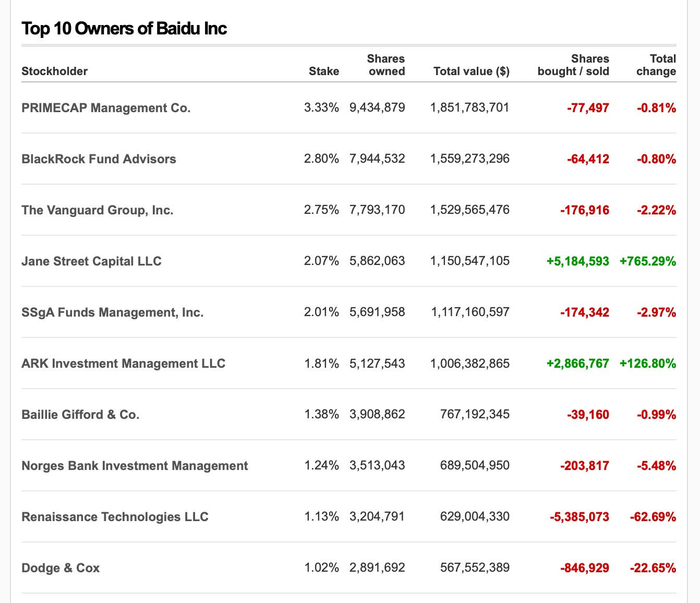This screenshot has width=700, height=603.
Task: Select total change -22.65%
Action: tap(653, 568)
